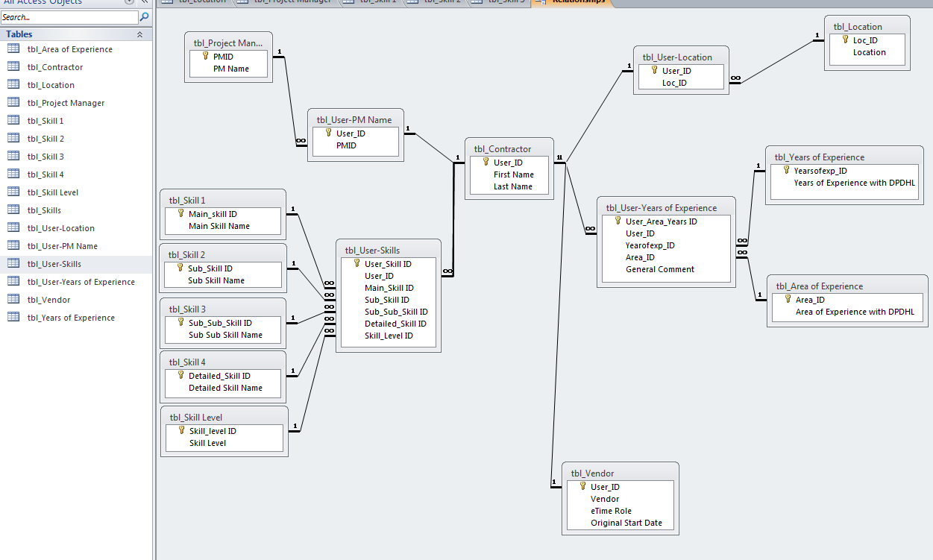Click the tbl_Contractor table icon in navigation pane
Image resolution: width=933 pixels, height=560 pixels.
click(13, 67)
